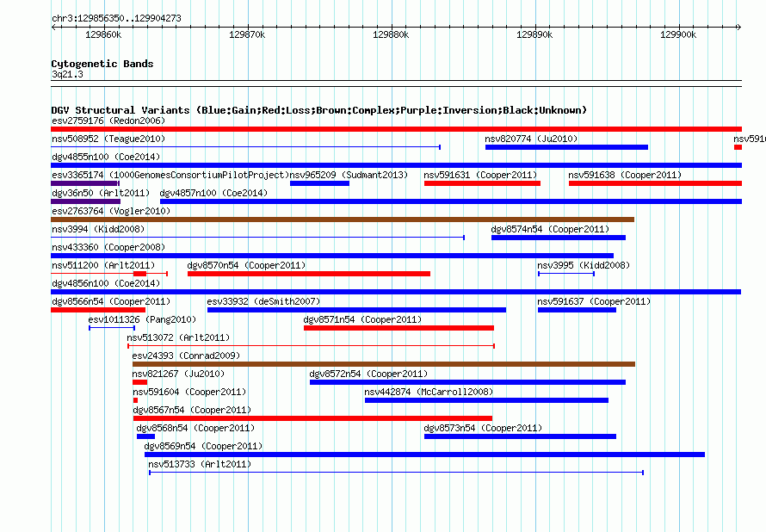Click the 129860k ruler tick label
Viewport: 766px width, 532px height.
[x=103, y=34]
